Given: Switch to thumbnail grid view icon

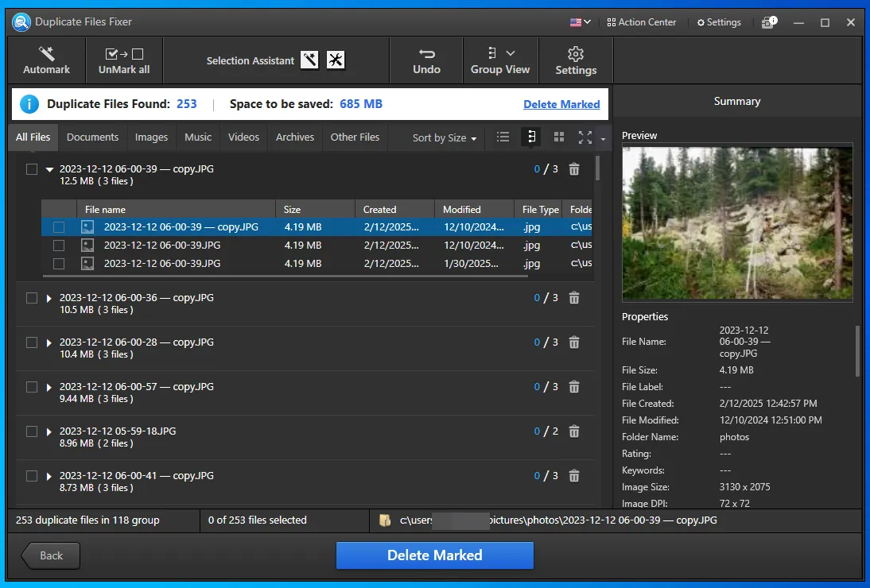Looking at the screenshot, I should click(x=559, y=137).
